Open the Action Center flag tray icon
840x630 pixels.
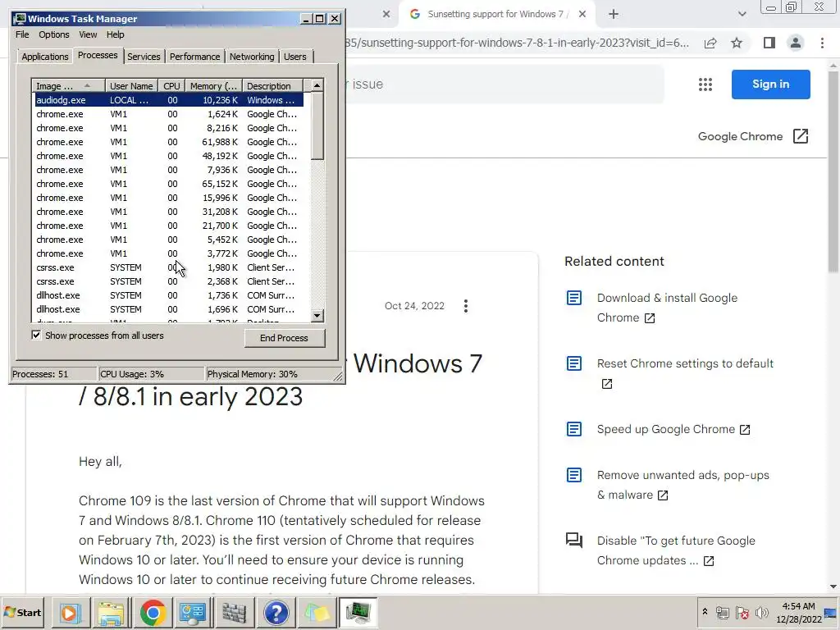click(742, 612)
